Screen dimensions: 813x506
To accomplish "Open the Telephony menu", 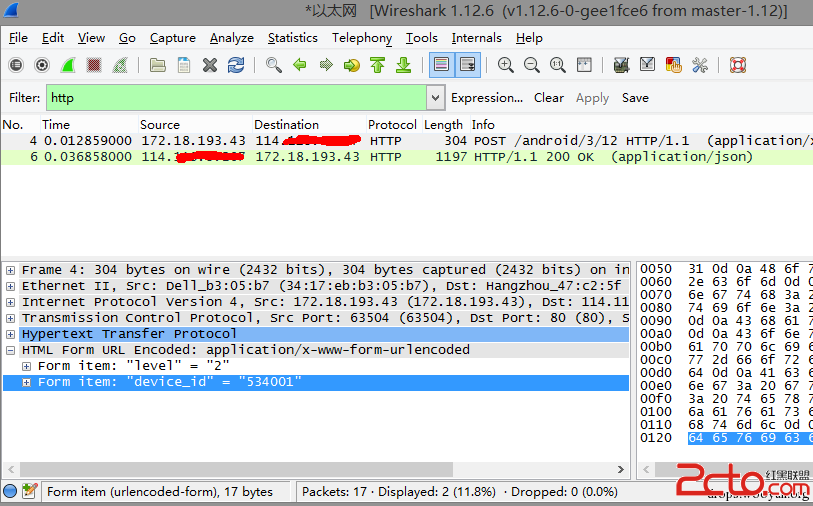I will tap(362, 38).
